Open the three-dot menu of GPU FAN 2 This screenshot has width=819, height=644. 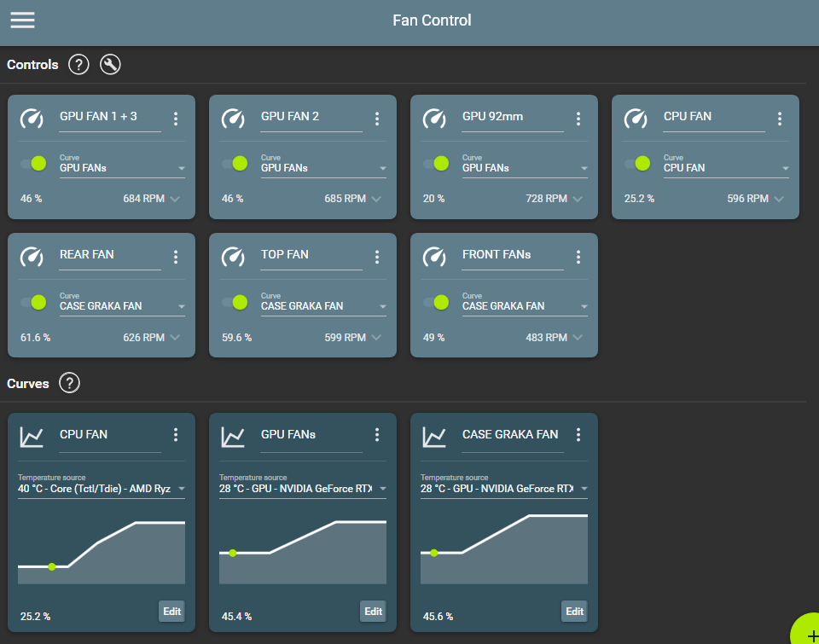[x=377, y=119]
